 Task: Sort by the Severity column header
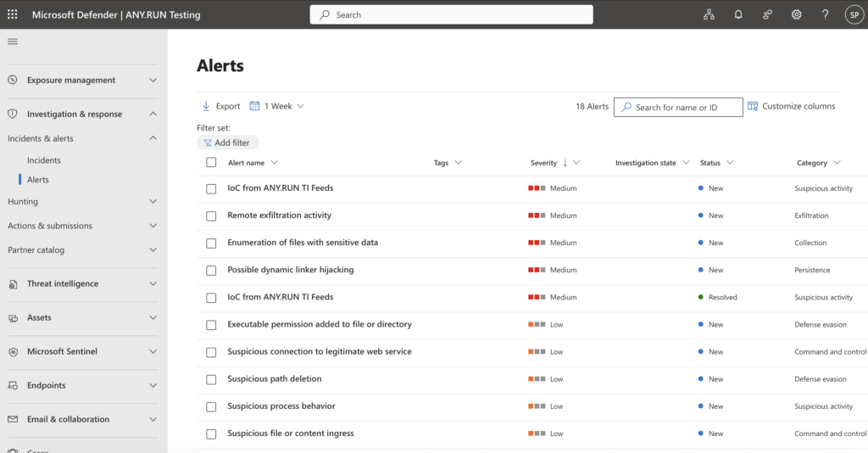coord(544,163)
